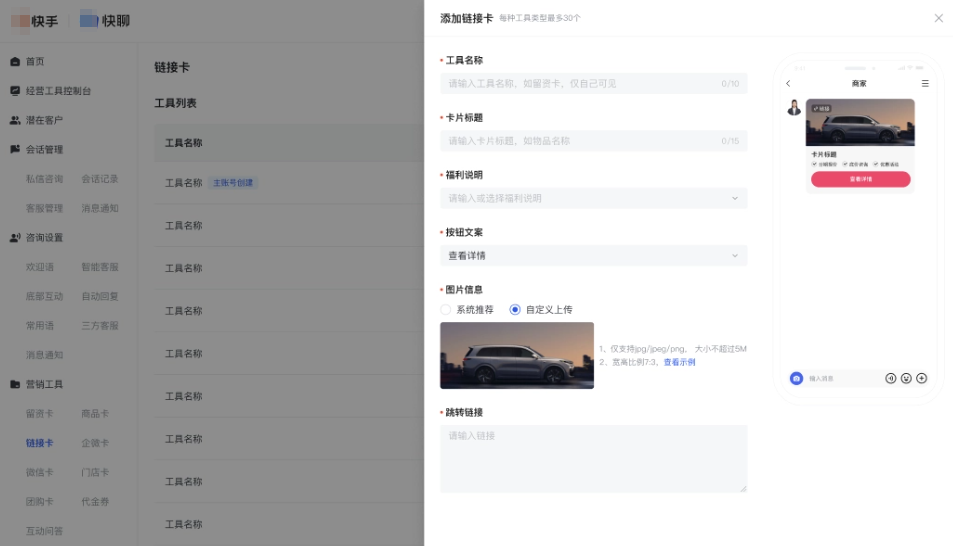Screen dimensions: 953x546
Task: Tap the emoji face icon in preview
Action: tap(906, 378)
